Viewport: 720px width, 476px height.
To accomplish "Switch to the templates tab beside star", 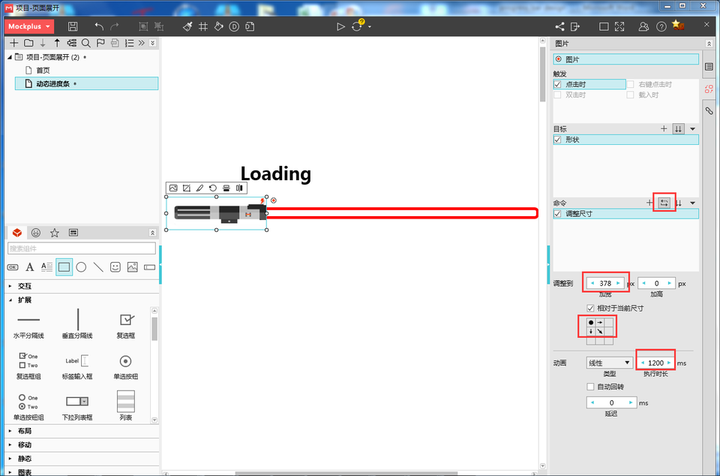I will click(x=73, y=233).
